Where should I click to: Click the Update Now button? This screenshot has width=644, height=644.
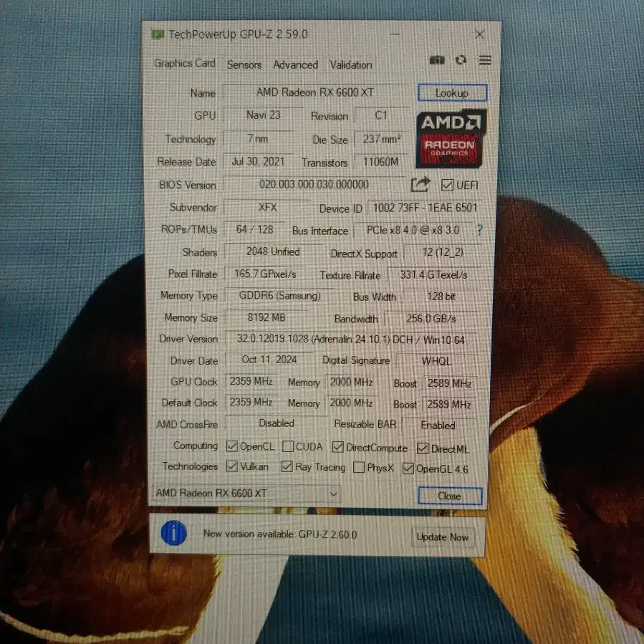click(442, 537)
